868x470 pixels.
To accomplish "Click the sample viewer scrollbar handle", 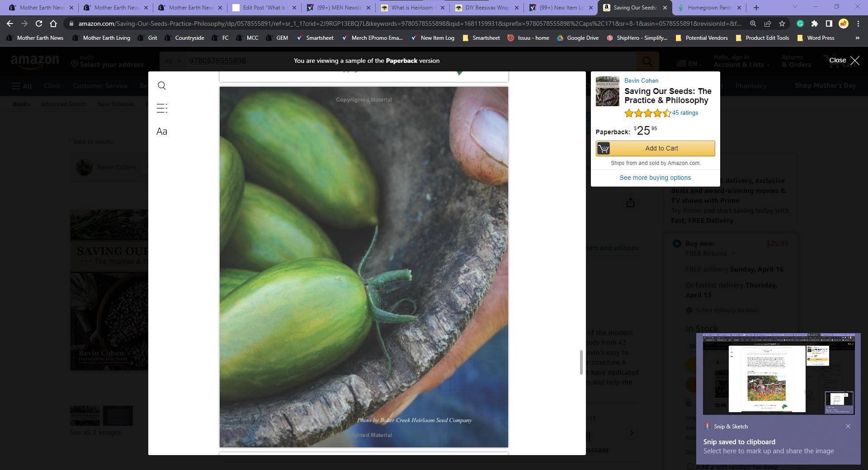I will (581, 362).
